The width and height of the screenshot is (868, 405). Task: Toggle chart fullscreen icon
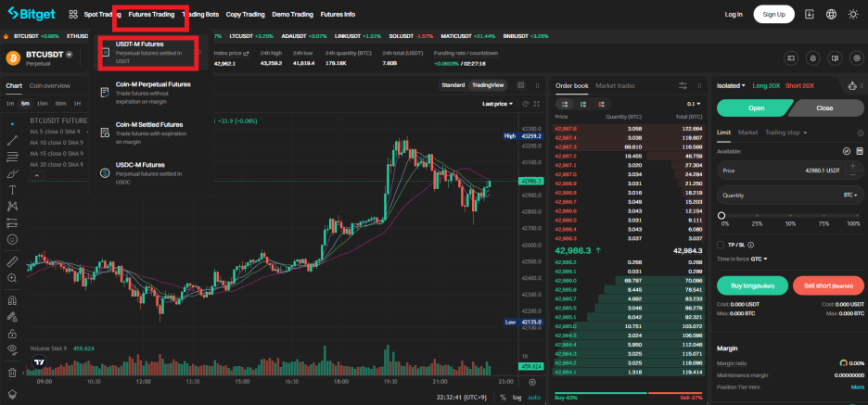coord(536,104)
